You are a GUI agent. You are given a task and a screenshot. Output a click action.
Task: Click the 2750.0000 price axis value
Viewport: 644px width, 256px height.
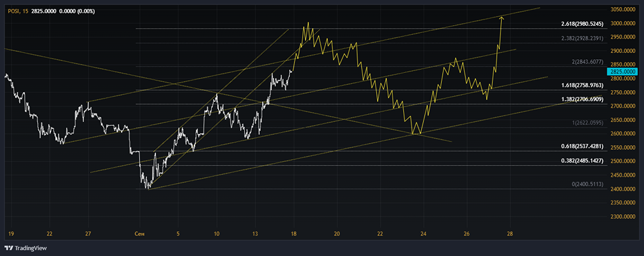click(623, 93)
